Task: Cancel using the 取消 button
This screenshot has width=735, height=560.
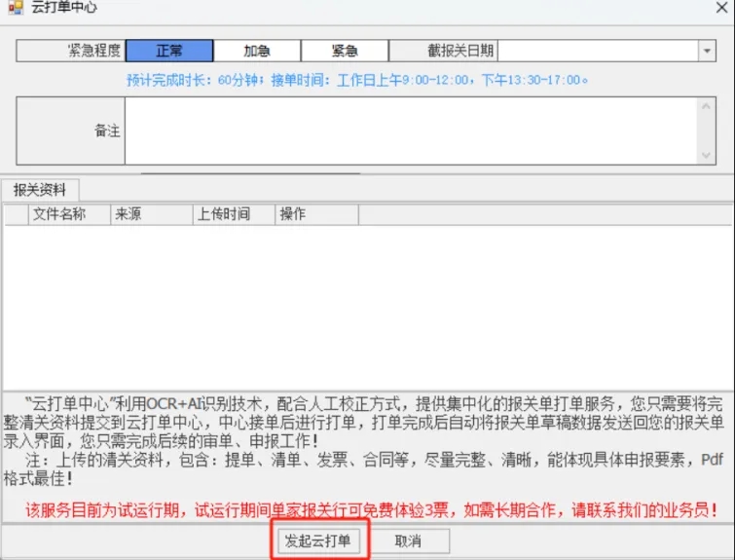Action: tap(409, 541)
